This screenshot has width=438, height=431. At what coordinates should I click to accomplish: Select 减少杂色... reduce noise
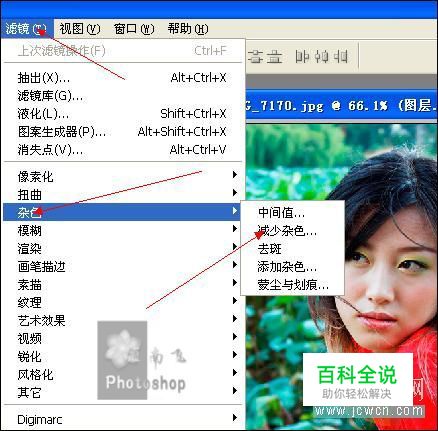(292, 230)
